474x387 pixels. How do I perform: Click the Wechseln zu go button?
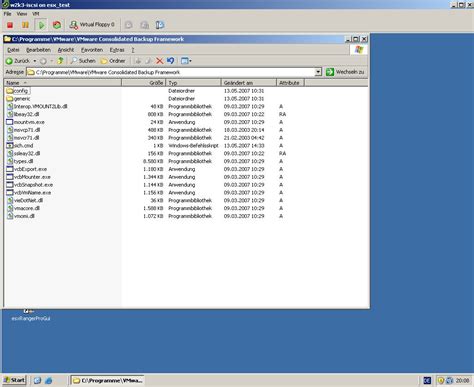(x=345, y=72)
